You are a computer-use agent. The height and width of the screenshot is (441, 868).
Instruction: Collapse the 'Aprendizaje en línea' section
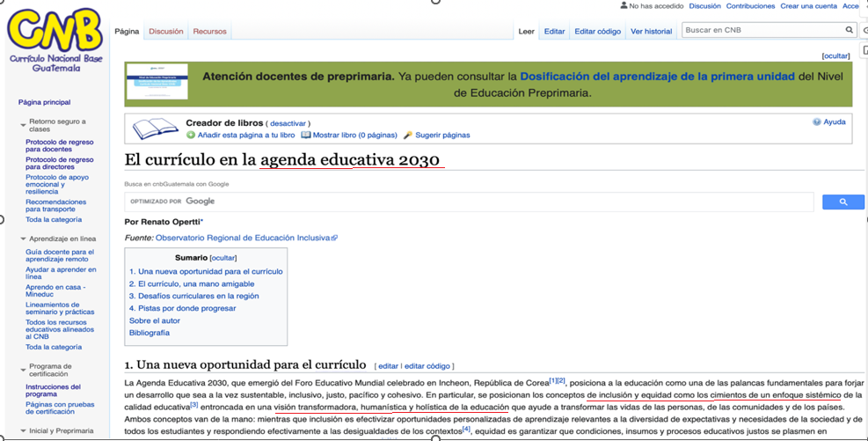pos(23,239)
